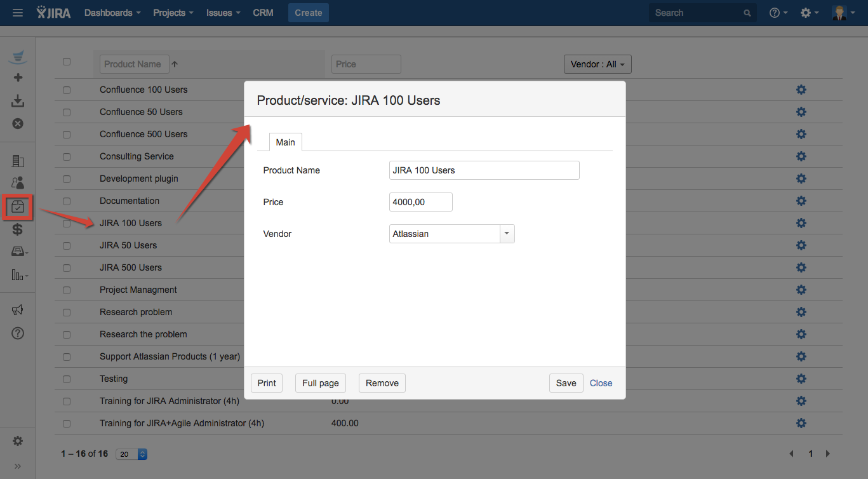
Task: Open the sidebar settings gear at bottom left
Action: coord(18,441)
